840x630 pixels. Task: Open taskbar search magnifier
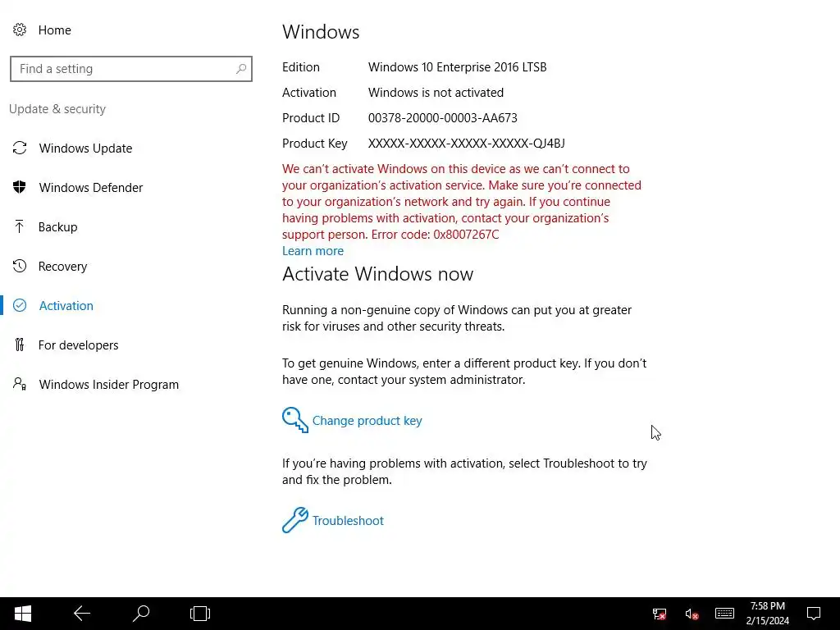click(x=141, y=614)
